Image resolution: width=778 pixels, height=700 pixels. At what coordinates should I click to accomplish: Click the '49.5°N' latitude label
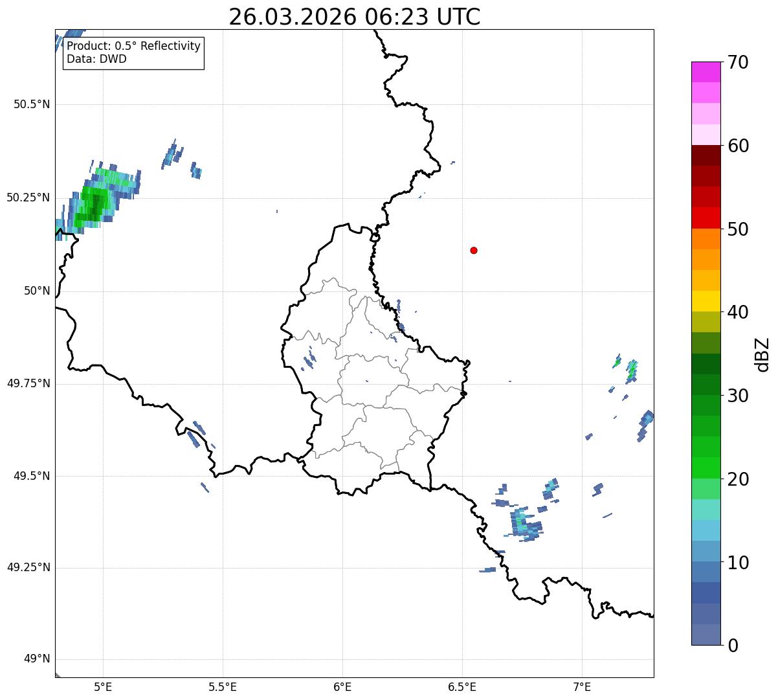[32, 476]
